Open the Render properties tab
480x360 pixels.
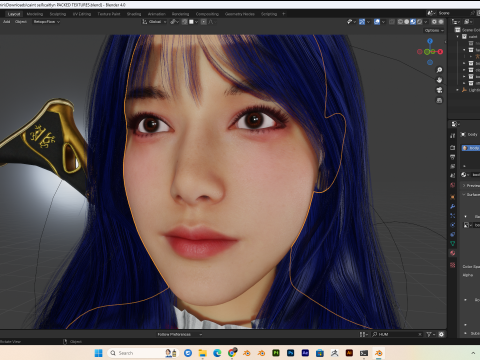(453, 147)
